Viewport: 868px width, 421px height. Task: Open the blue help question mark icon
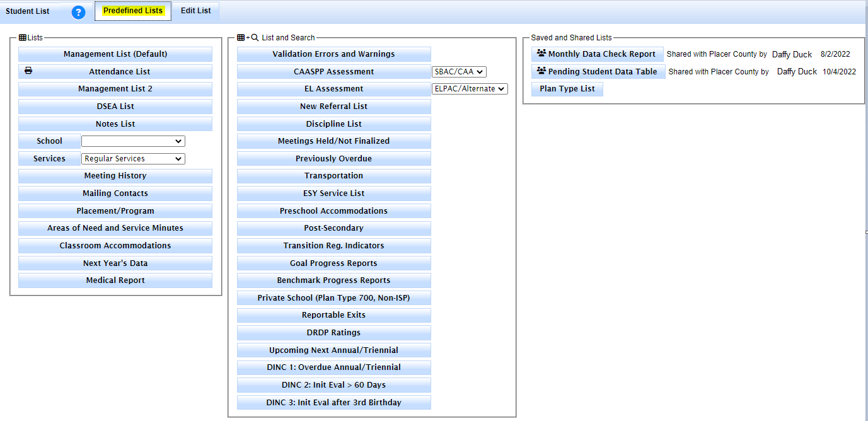pyautogui.click(x=78, y=12)
